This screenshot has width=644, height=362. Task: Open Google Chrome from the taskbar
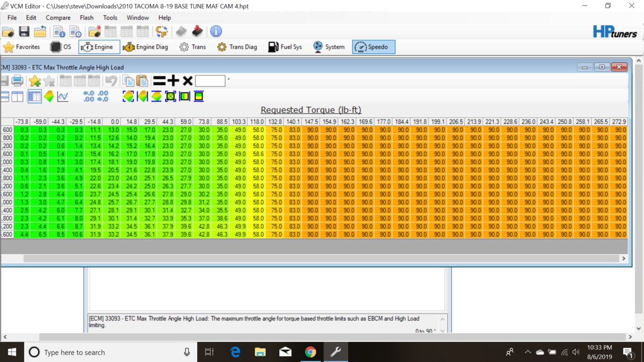pyautogui.click(x=310, y=352)
